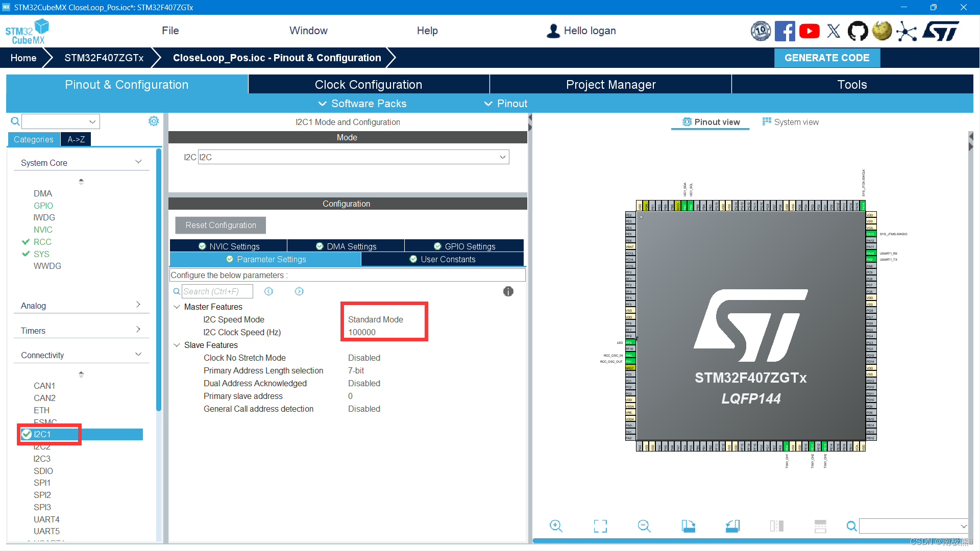Rotate chip view counterclockwise icon
The image size is (980, 551).
pyautogui.click(x=732, y=526)
